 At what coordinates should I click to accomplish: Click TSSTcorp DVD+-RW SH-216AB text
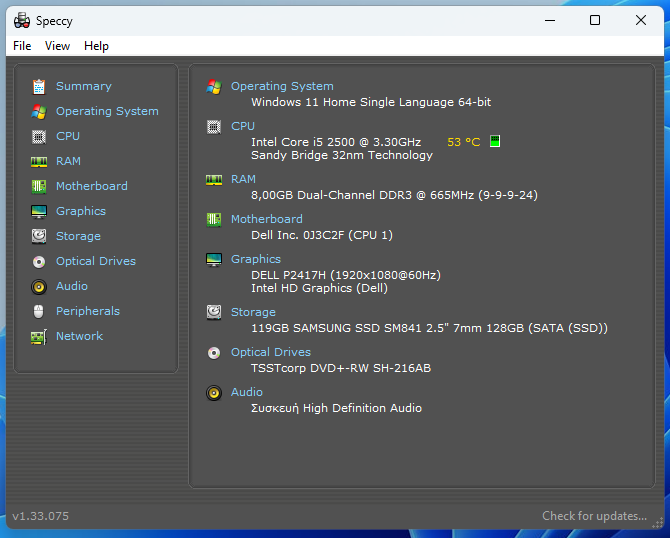tap(341, 368)
